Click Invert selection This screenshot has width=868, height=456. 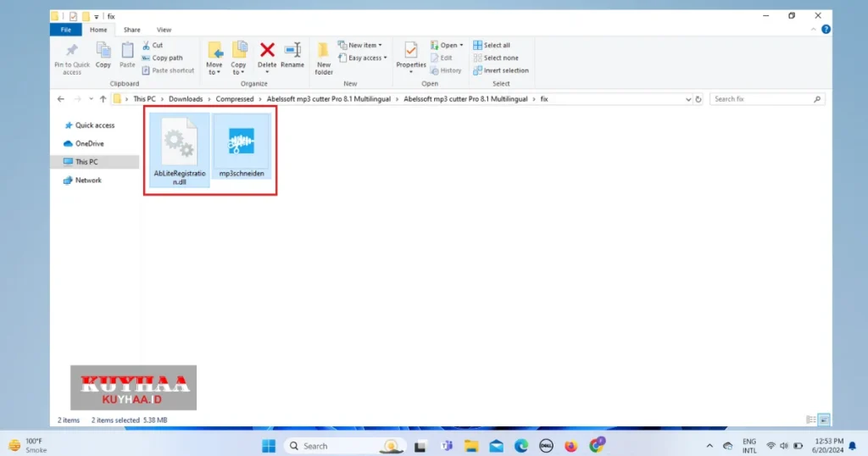pos(501,70)
